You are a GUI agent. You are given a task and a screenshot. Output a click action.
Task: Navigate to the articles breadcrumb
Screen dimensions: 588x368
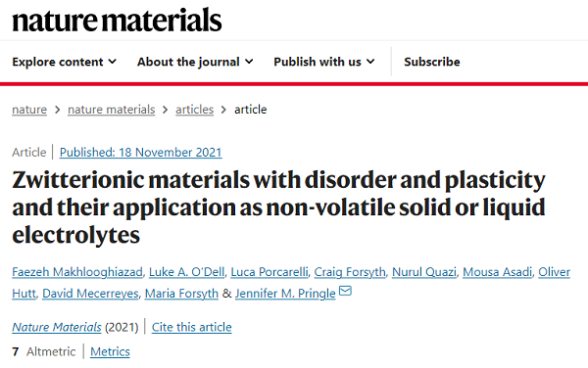(195, 110)
